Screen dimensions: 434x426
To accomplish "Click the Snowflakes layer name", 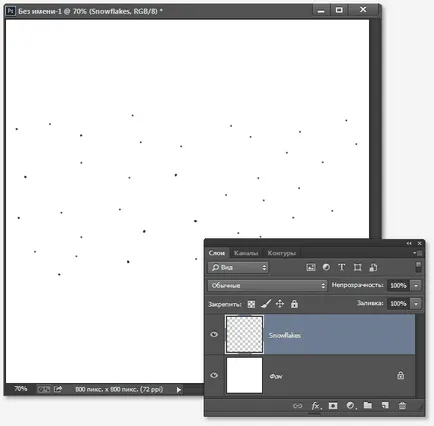I will [x=285, y=335].
